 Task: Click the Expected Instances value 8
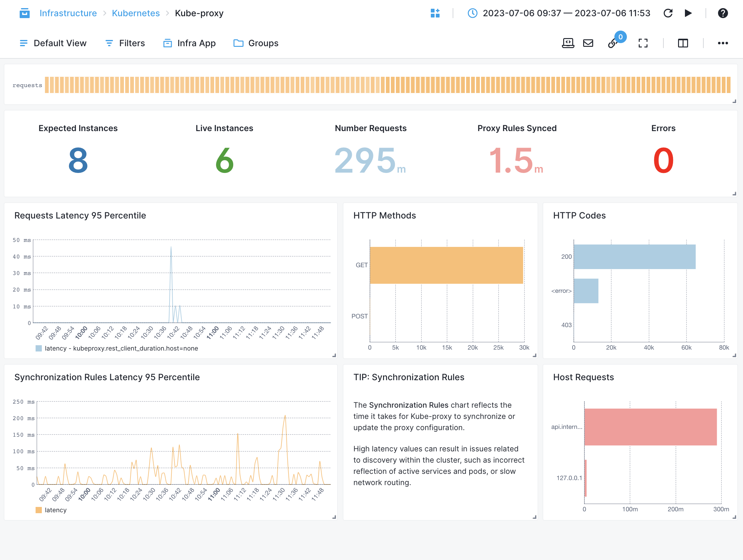(x=78, y=160)
